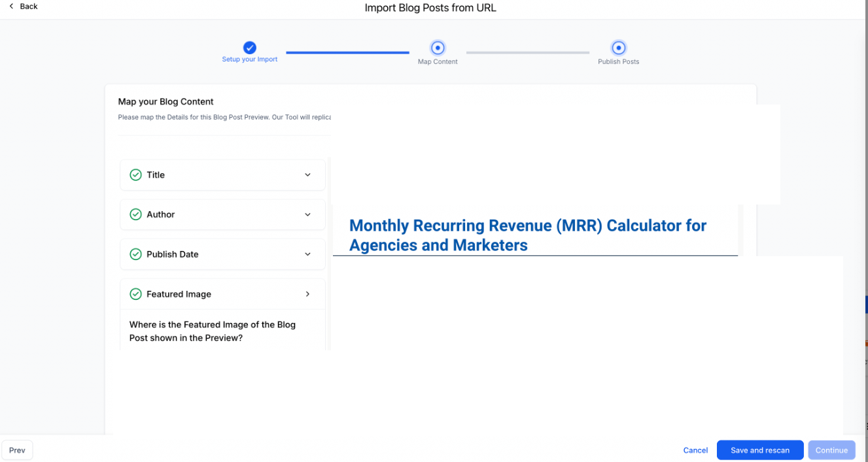This screenshot has width=868, height=462.
Task: Click Save and rescan button
Action: (x=760, y=450)
